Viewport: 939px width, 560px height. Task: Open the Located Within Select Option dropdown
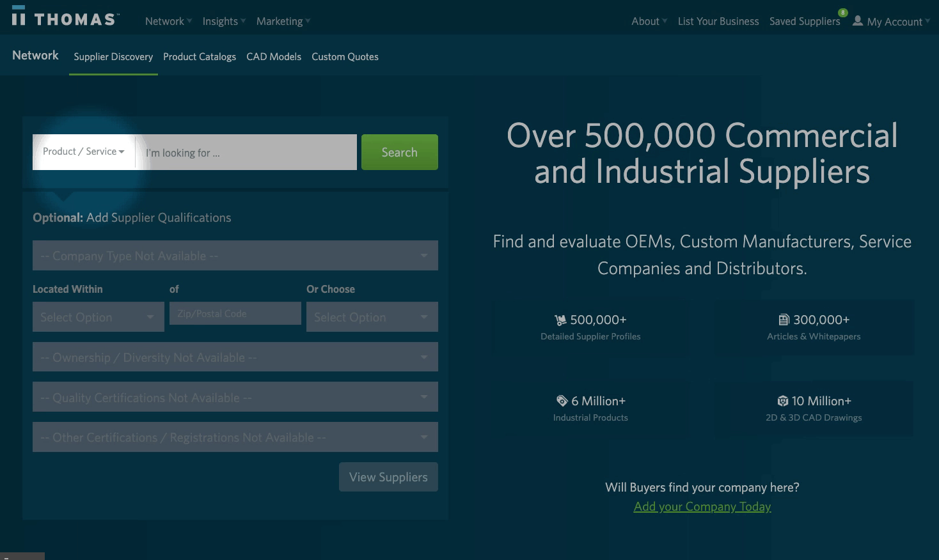pos(98,317)
